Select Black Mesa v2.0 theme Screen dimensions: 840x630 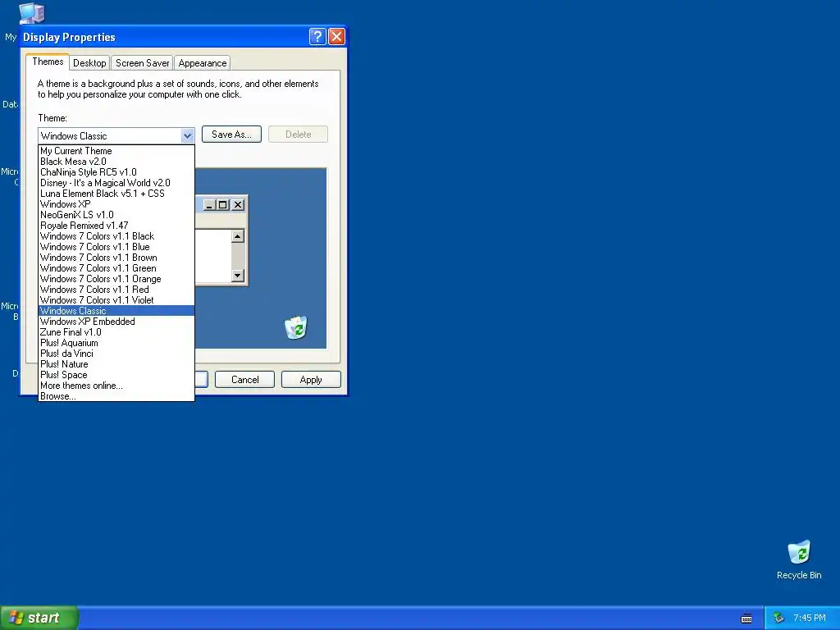point(116,162)
